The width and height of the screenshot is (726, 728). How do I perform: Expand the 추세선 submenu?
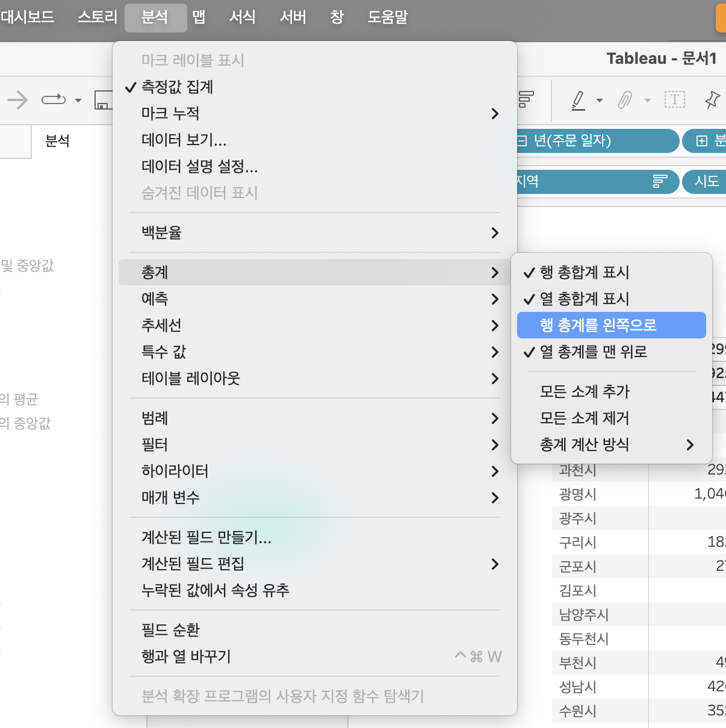(314, 325)
